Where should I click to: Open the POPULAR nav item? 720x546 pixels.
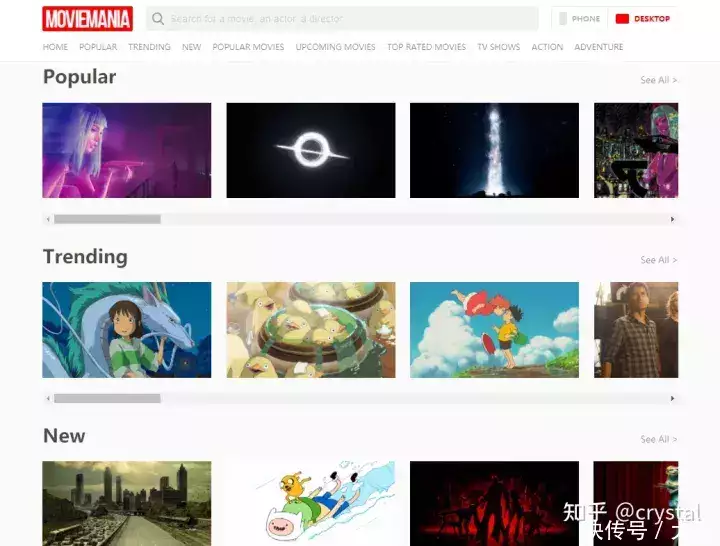click(x=98, y=47)
